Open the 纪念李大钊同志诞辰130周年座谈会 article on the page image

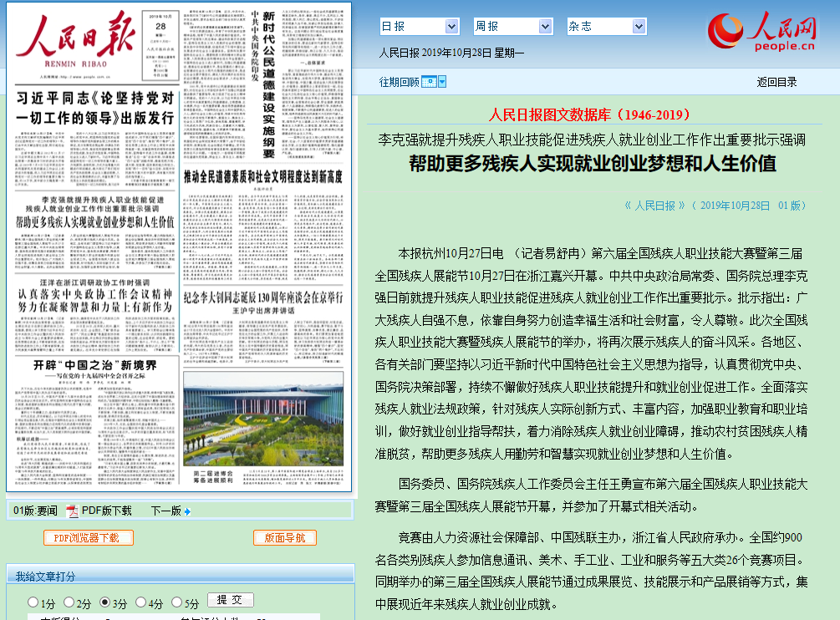tap(263, 297)
